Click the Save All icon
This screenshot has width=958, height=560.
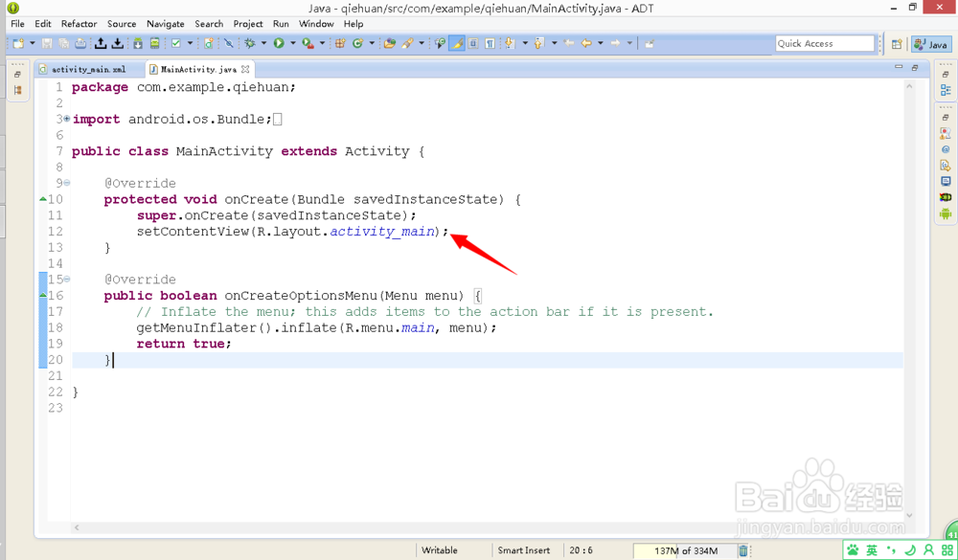[63, 43]
